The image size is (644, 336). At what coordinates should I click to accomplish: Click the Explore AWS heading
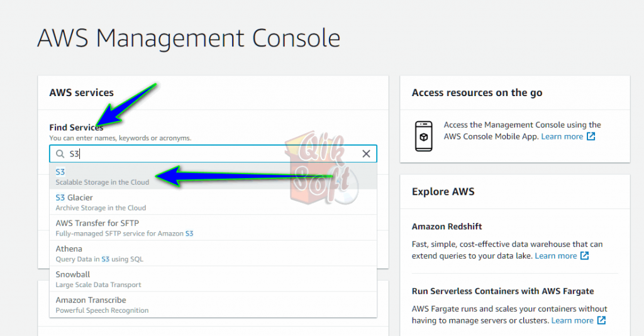tap(443, 192)
